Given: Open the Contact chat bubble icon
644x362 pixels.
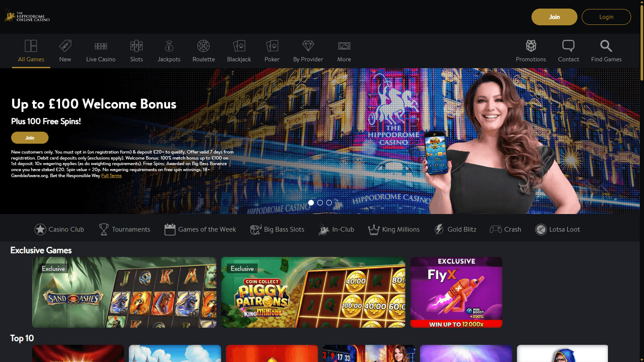Looking at the screenshot, I should pos(568,46).
